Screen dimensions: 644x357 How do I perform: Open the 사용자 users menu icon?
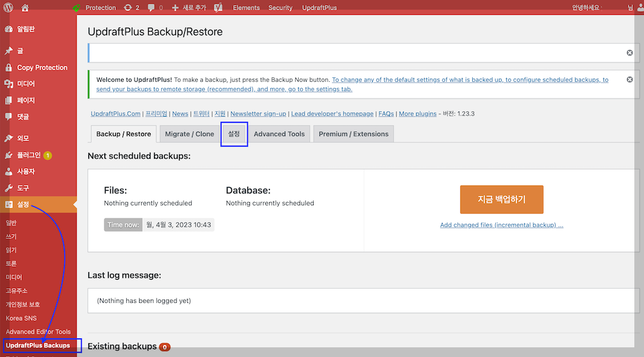tap(8, 171)
